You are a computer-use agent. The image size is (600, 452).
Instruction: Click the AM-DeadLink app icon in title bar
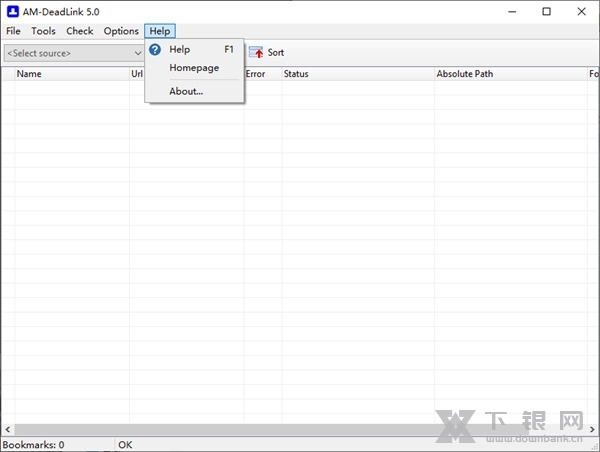pos(11,11)
